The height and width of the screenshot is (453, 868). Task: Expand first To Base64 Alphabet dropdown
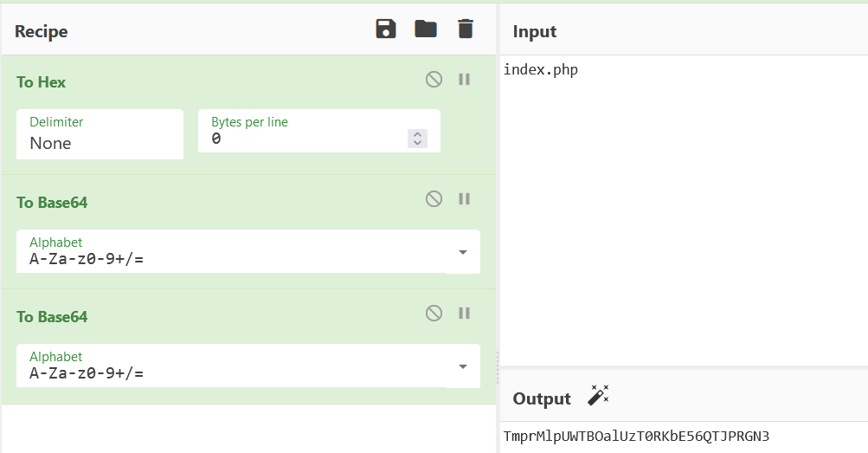462,252
